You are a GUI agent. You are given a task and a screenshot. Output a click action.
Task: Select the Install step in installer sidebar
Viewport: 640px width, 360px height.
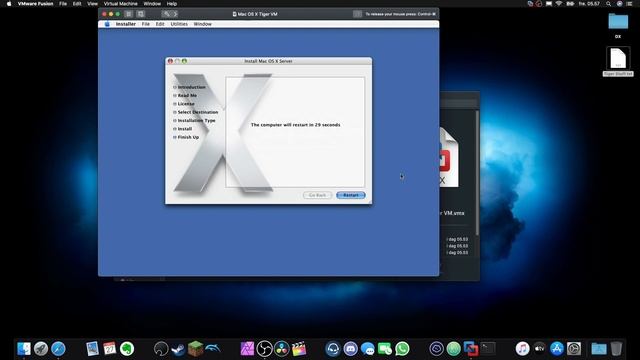coord(184,129)
